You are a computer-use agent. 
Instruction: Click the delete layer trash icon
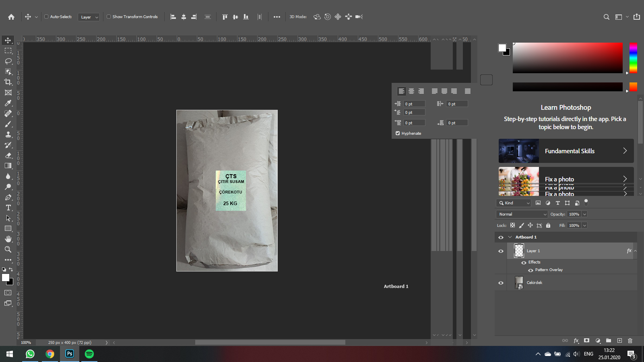[x=630, y=341]
